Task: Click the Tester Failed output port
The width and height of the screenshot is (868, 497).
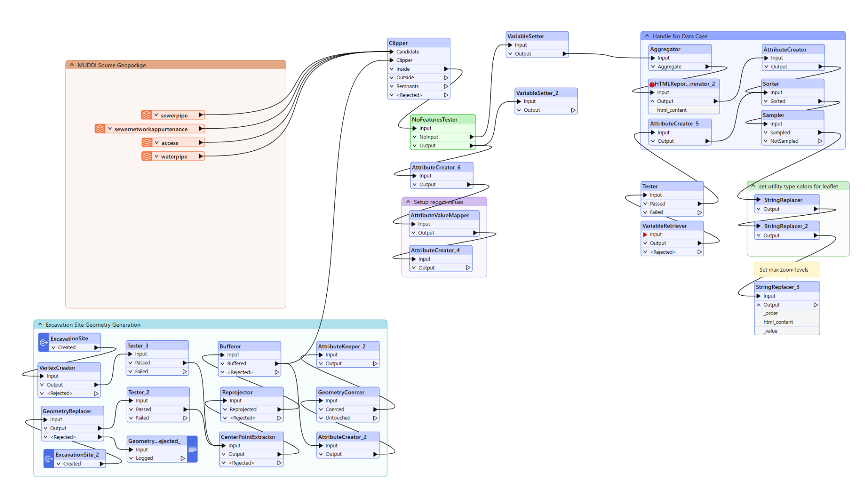Action: pyautogui.click(x=699, y=212)
